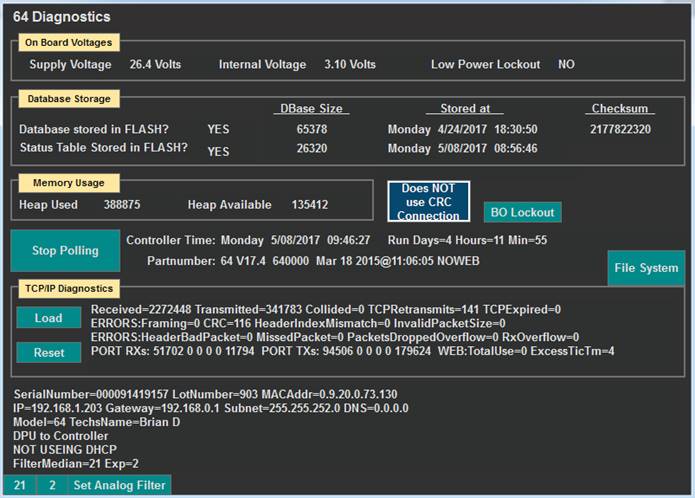Select the Exp field showing 2

pyautogui.click(x=51, y=485)
